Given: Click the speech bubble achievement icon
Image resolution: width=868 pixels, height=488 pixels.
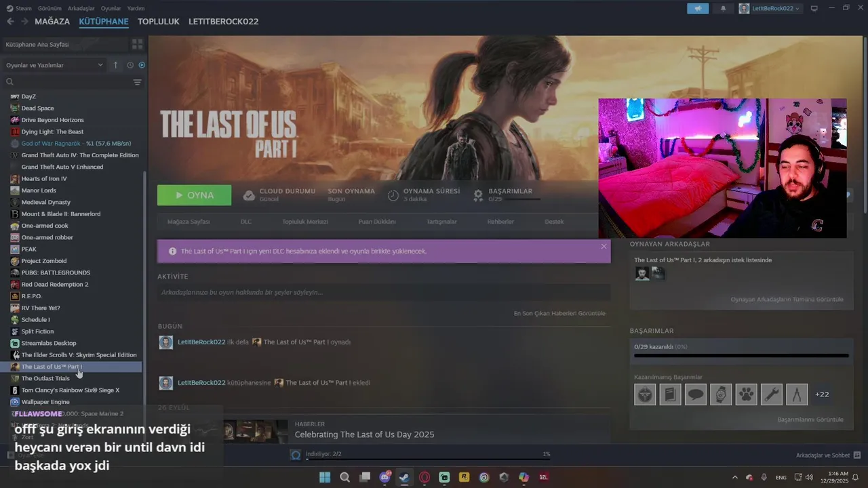Looking at the screenshot, I should click(x=696, y=394).
